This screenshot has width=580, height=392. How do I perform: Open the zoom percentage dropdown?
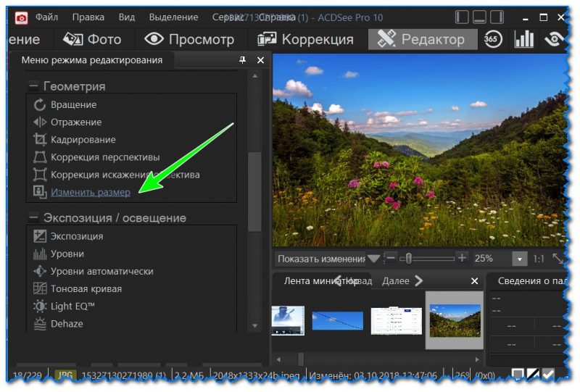tap(519, 259)
